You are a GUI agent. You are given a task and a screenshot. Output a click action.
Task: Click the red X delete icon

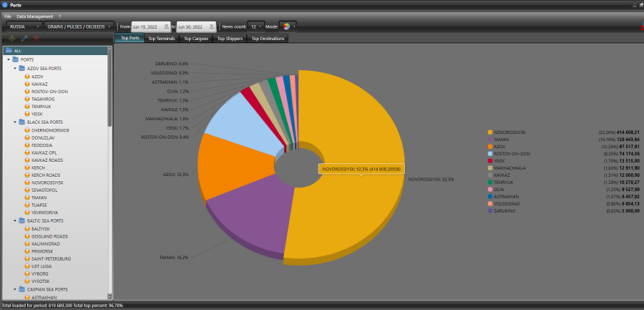point(36,39)
